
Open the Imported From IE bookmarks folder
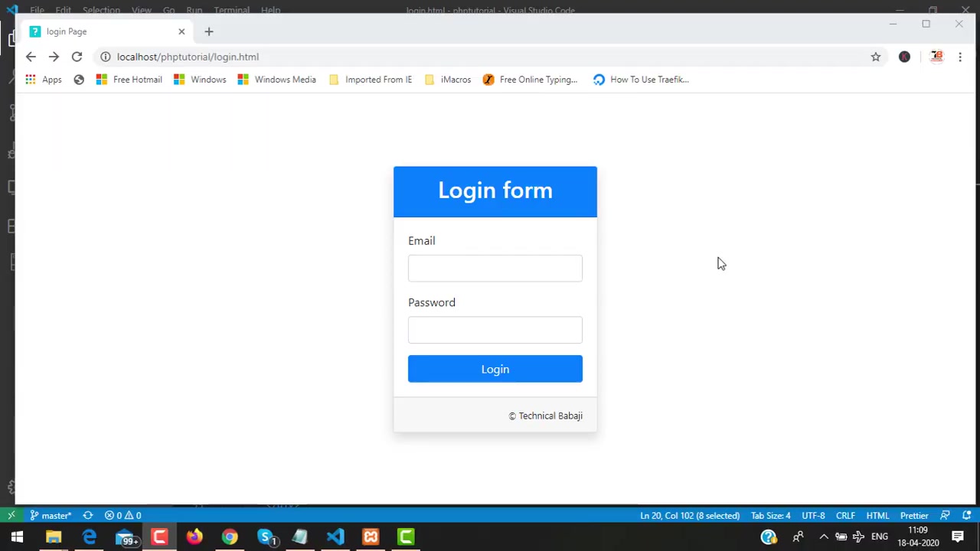point(371,80)
